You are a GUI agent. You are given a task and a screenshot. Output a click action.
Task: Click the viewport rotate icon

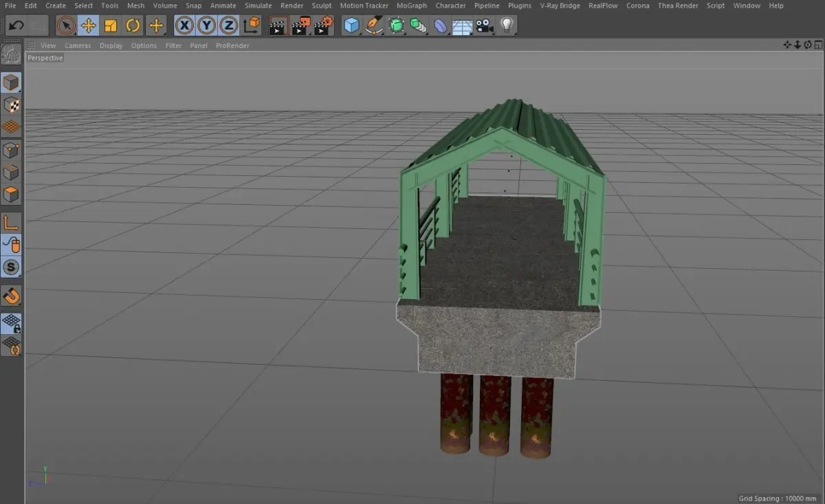tap(807, 45)
